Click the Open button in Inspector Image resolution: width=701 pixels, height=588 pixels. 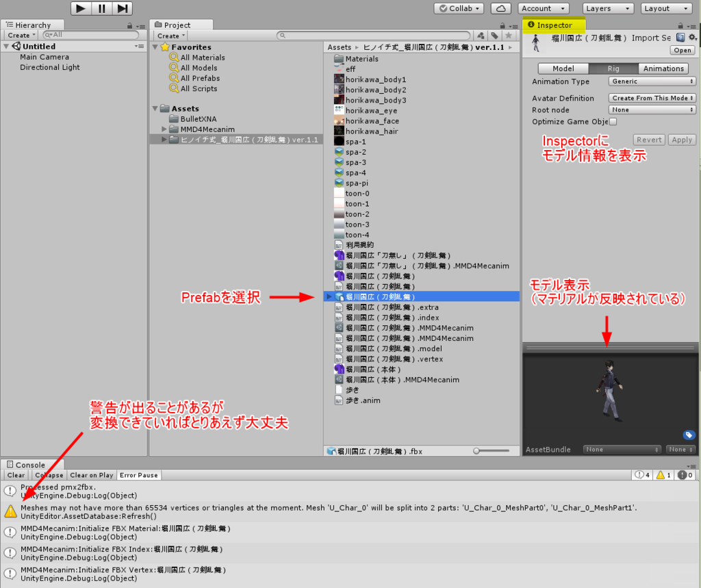(683, 50)
